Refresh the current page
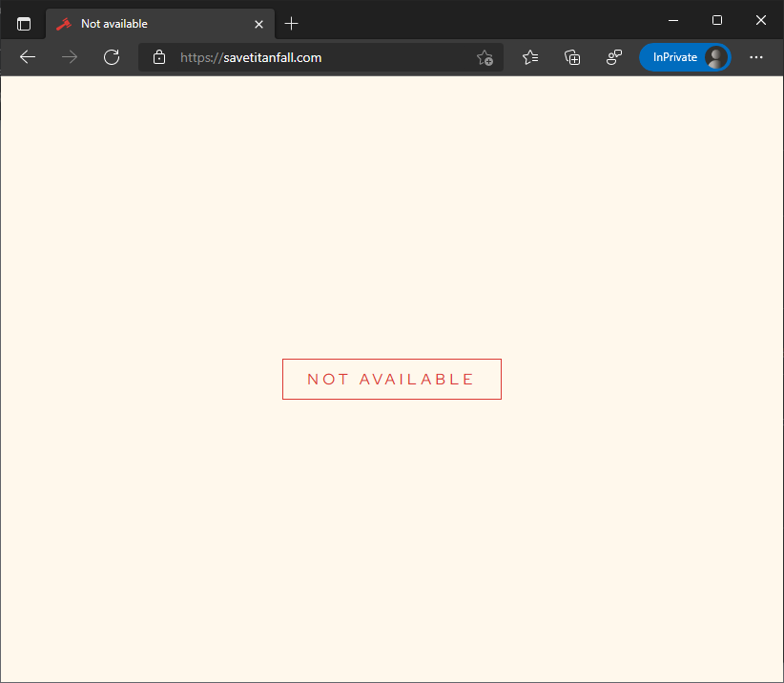 (112, 57)
